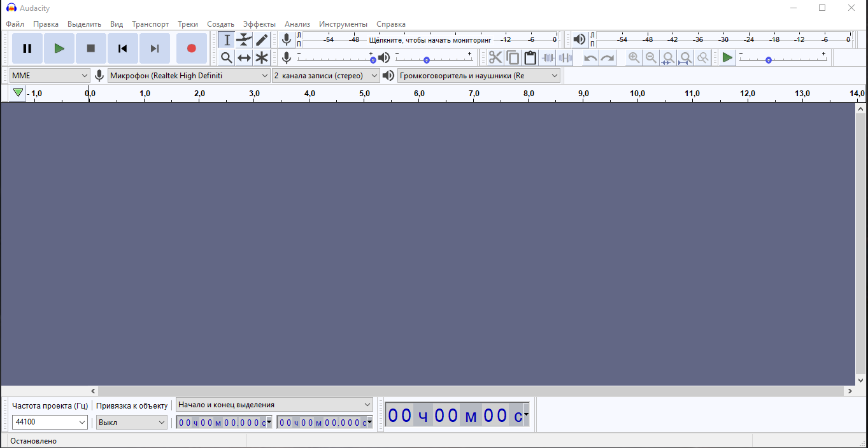Click the Zoom Toggle icon
Screen dimensions: 868x448
point(702,58)
